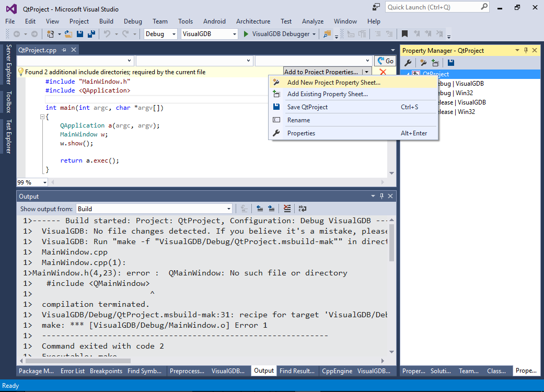Open the Analyze menu

(x=312, y=21)
